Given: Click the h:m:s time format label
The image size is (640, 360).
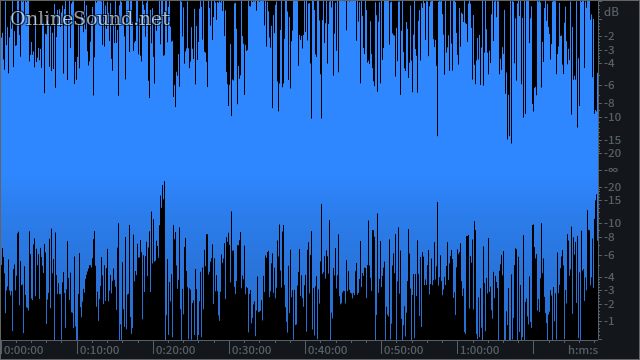Looking at the screenshot, I should (x=583, y=350).
